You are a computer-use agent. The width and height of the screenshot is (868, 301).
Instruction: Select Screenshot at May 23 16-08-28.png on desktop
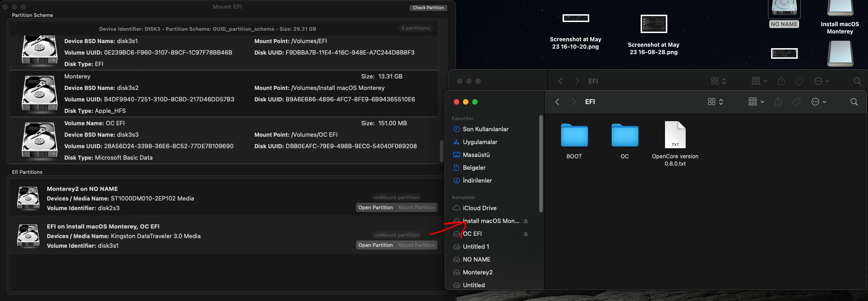[654, 35]
